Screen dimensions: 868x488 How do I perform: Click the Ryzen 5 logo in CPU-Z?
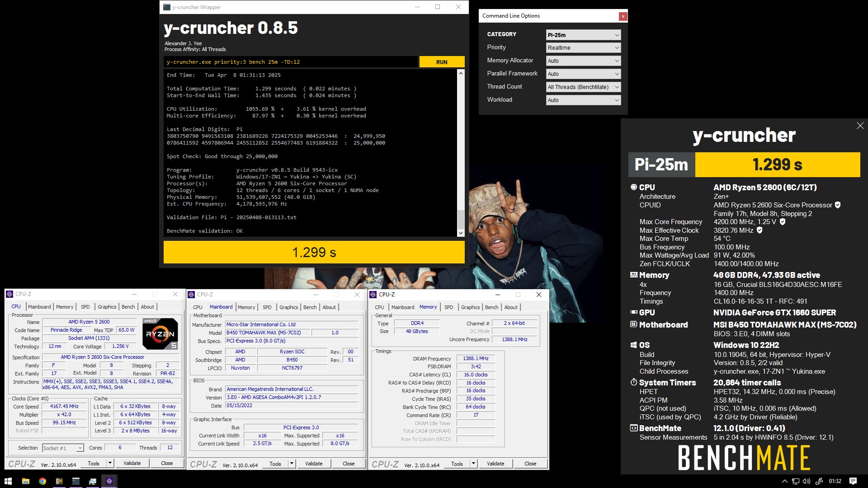pos(160,334)
